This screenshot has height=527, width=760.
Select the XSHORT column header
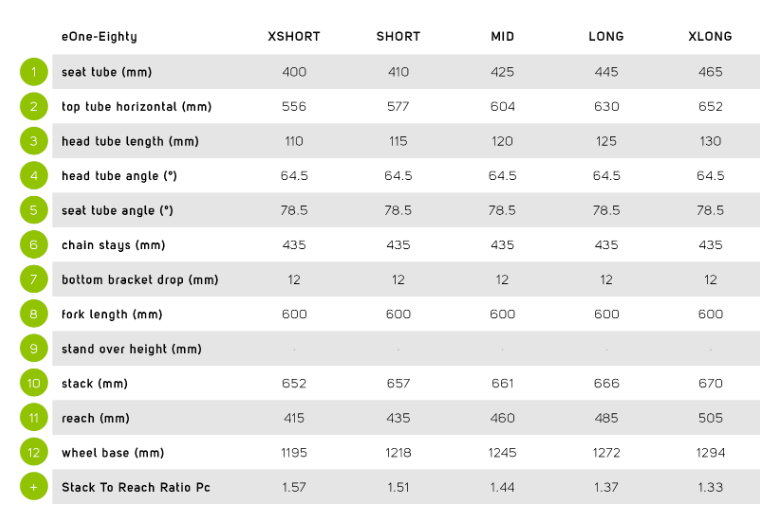[294, 36]
